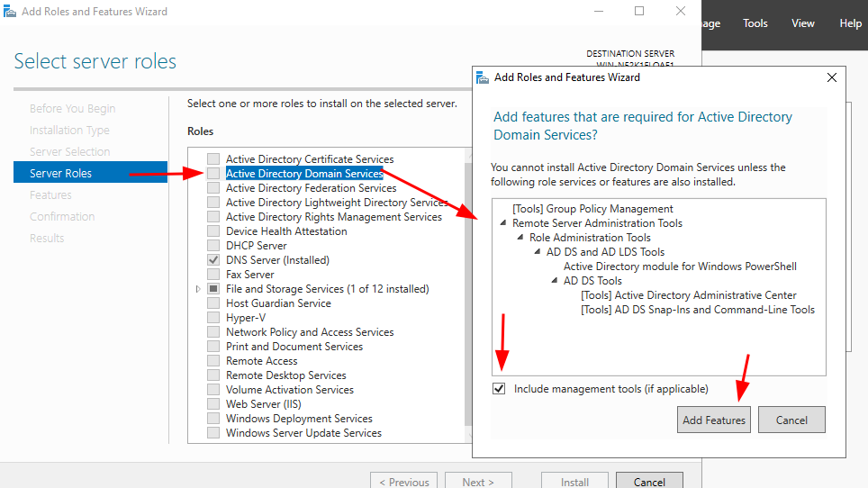
Task: Collapse AD DS and AD LDS Tools node
Action: tap(538, 252)
